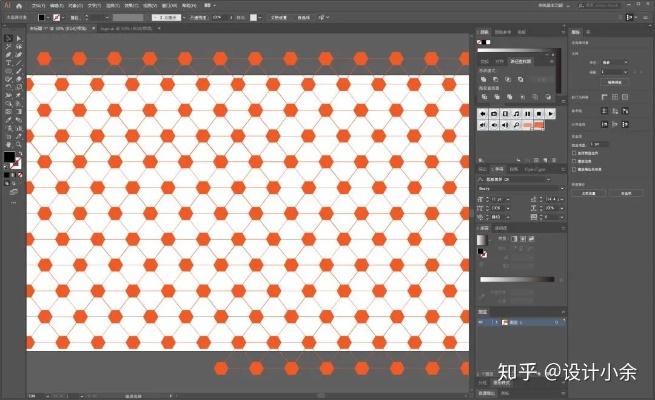Click the play arrow symbol thumbnail

550,114
